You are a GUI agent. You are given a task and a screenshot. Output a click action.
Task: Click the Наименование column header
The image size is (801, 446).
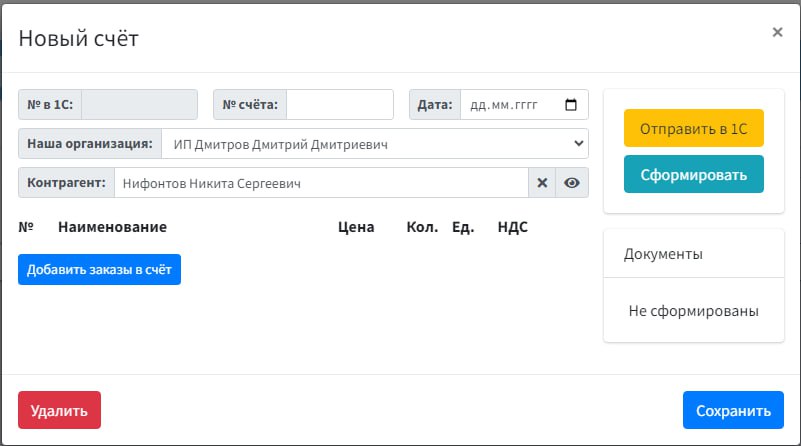(x=112, y=227)
